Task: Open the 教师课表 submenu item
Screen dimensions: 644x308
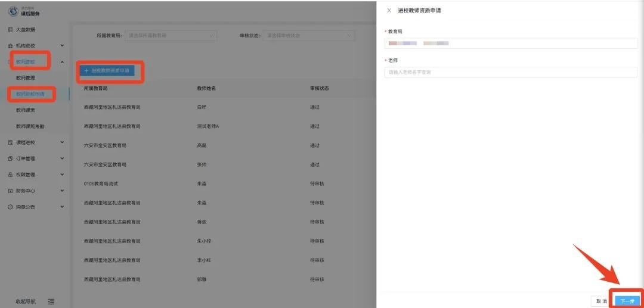Action: coord(26,110)
